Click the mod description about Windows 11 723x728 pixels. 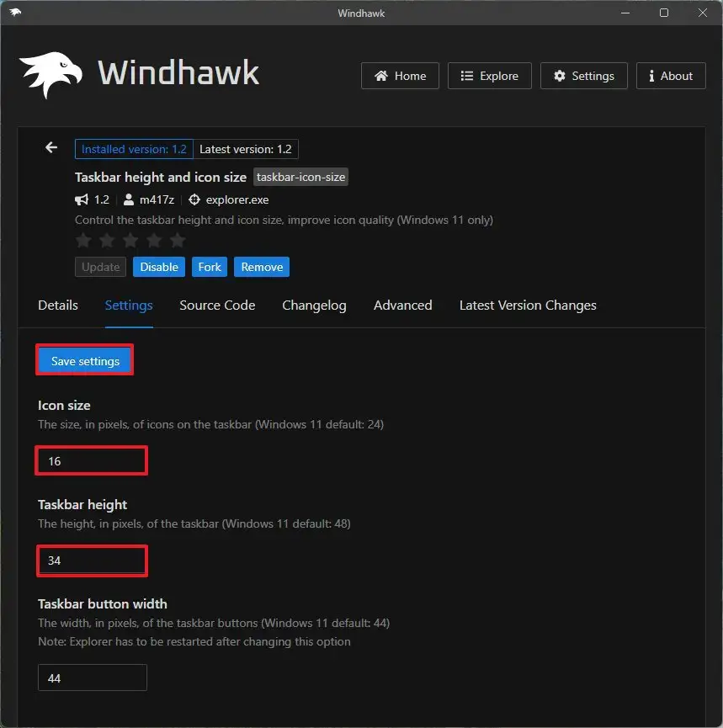coord(284,220)
